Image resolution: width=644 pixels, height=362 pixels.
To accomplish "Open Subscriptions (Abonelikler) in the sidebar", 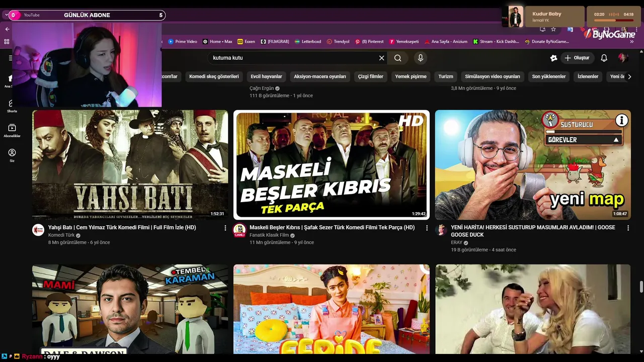I will [x=12, y=131].
